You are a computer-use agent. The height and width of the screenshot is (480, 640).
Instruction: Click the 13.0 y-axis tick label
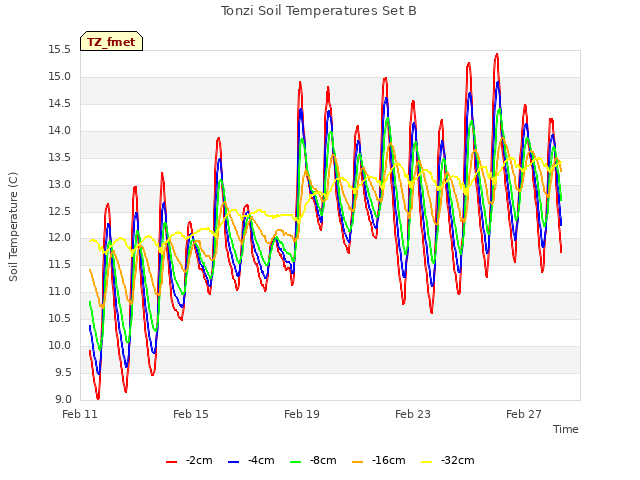pyautogui.click(x=60, y=184)
